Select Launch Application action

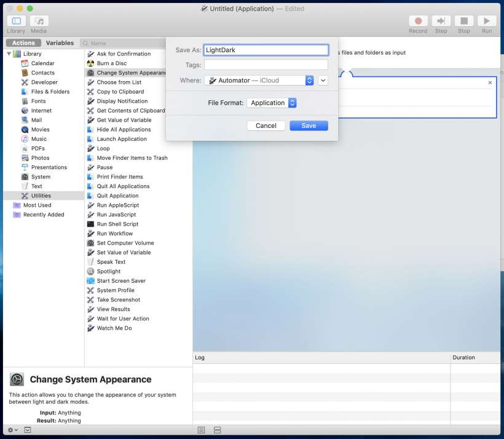[122, 139]
